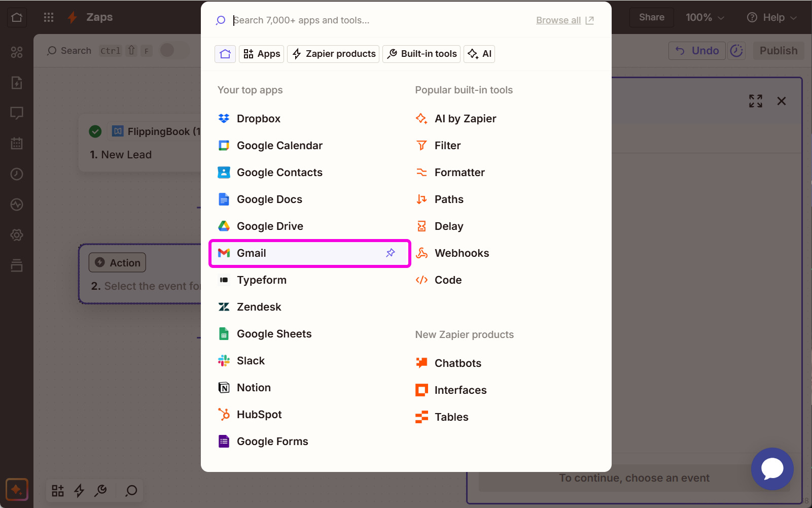Click the Zaps title
Viewport: 812px width, 508px height.
99,17
